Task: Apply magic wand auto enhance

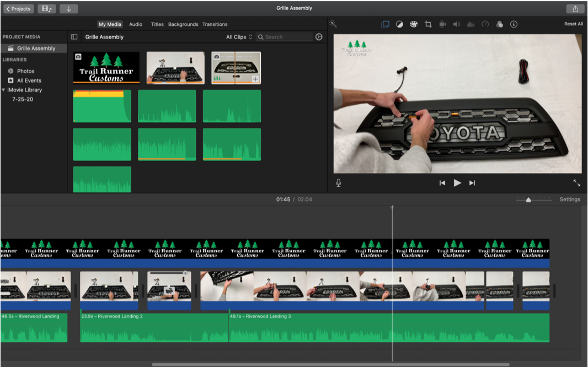Action: coord(333,24)
